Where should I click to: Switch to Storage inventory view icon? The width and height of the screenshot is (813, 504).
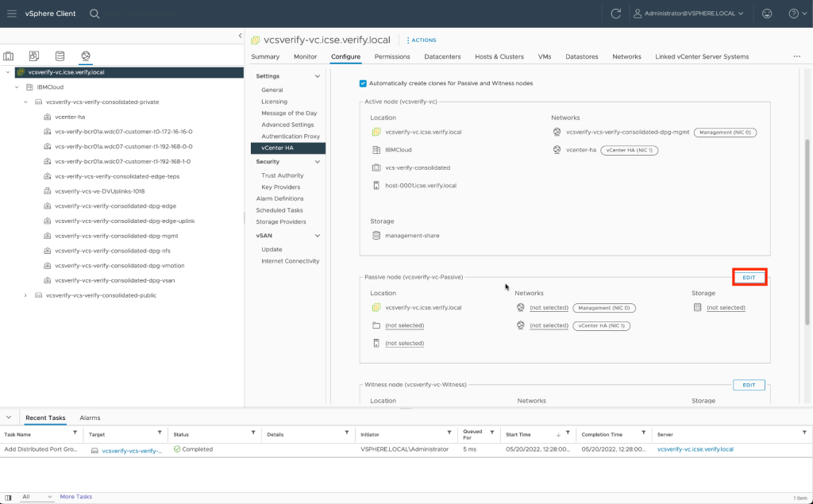click(60, 56)
